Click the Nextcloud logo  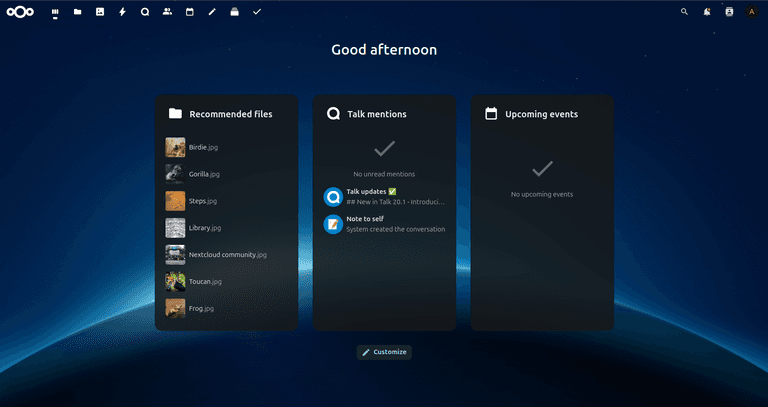[x=21, y=12]
